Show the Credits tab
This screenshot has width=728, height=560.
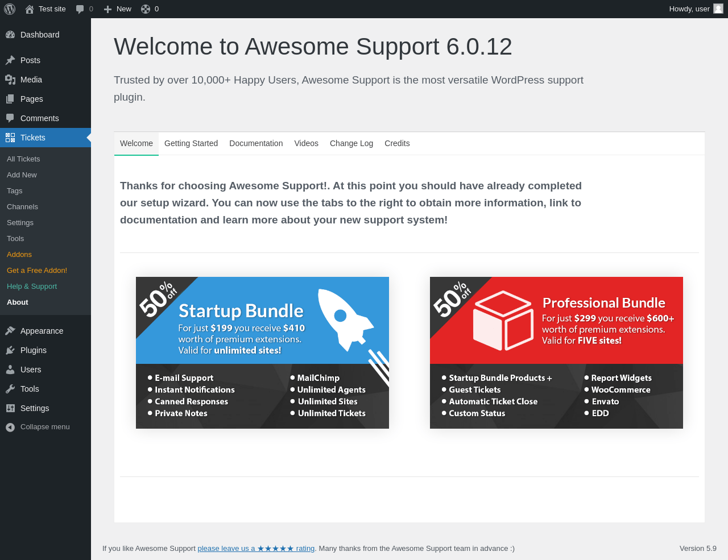tap(397, 143)
